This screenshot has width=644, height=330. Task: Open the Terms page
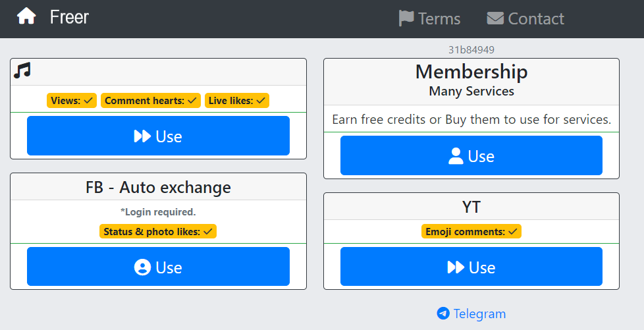pyautogui.click(x=429, y=18)
